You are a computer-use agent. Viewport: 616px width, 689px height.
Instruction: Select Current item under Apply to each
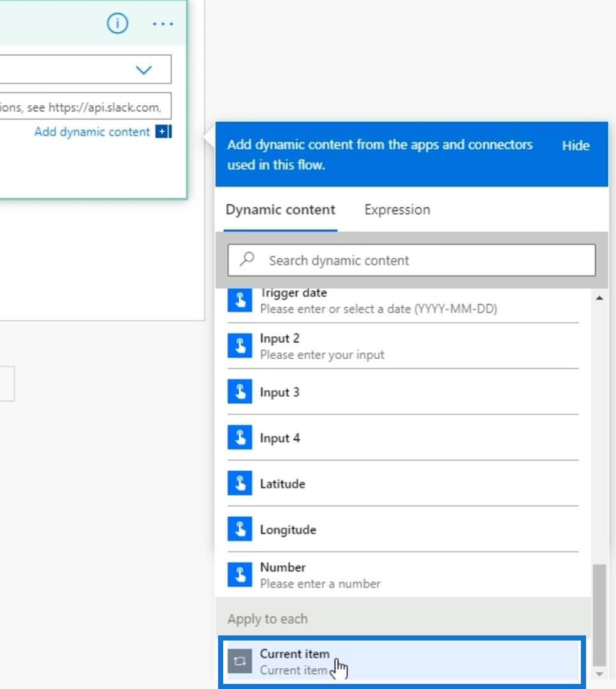point(402,662)
